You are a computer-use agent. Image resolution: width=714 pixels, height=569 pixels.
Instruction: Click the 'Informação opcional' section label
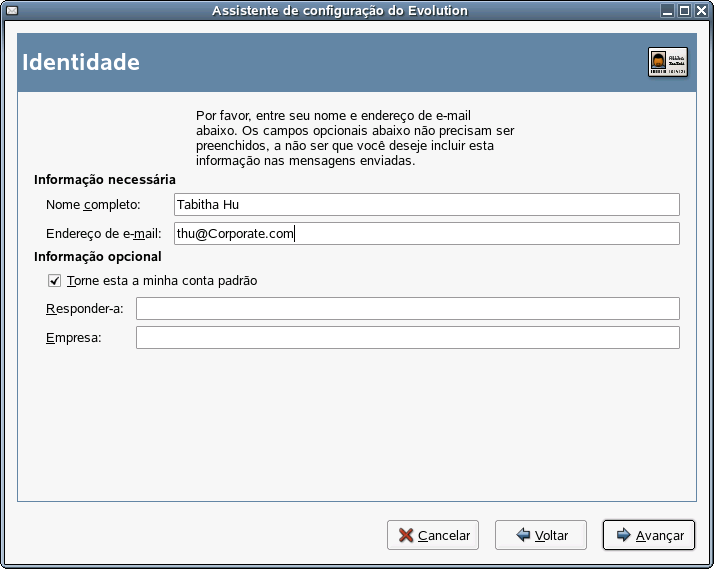click(97, 257)
